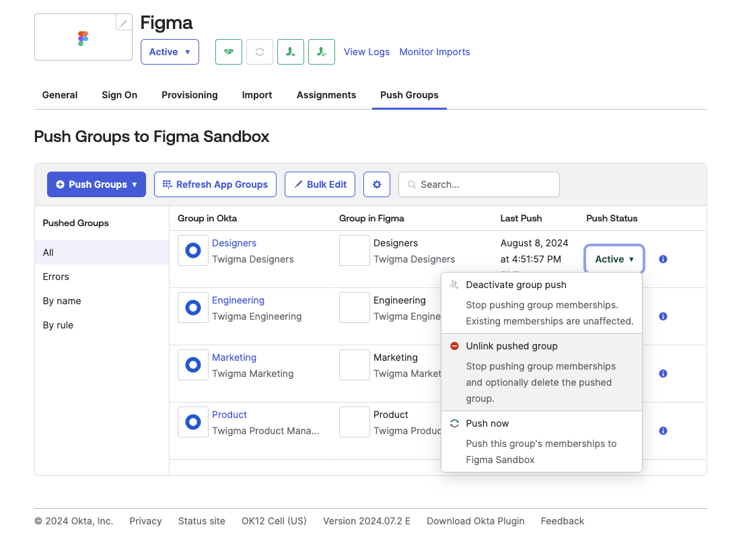Edit the app logo with pencil icon
This screenshot has height=560, width=755.
[x=124, y=23]
